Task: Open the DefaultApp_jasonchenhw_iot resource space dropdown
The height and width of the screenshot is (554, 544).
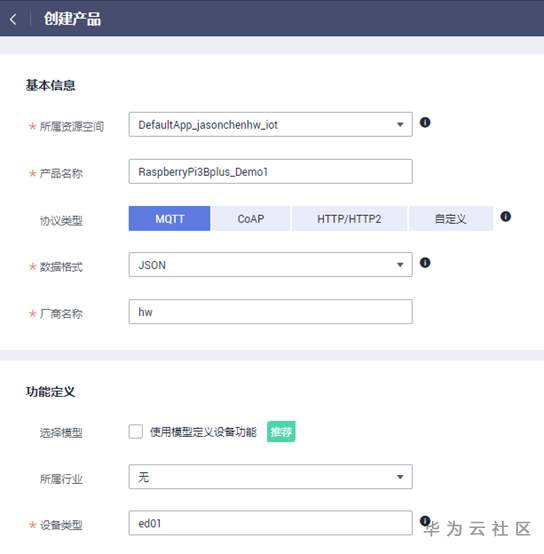Action: pos(271,124)
